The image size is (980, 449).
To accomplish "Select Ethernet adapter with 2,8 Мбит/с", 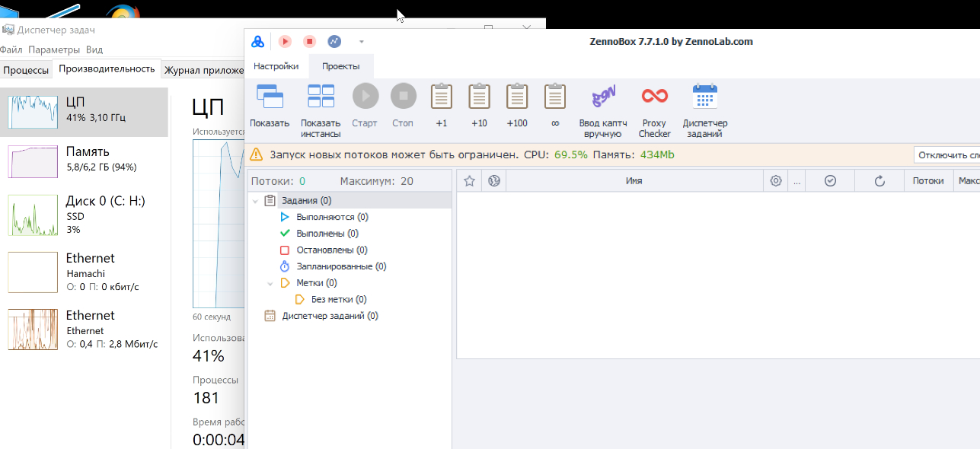I will (x=84, y=329).
